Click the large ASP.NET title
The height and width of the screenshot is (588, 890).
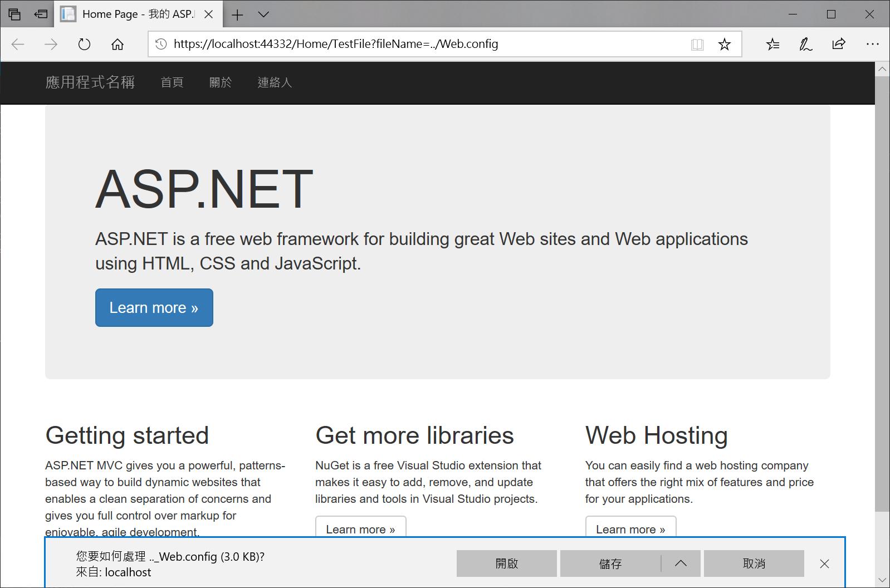tap(204, 189)
